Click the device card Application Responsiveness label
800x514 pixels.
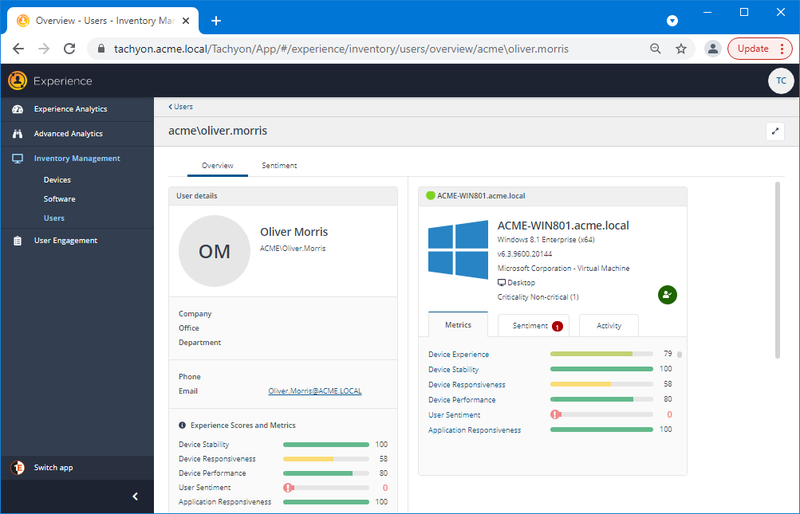tap(474, 430)
